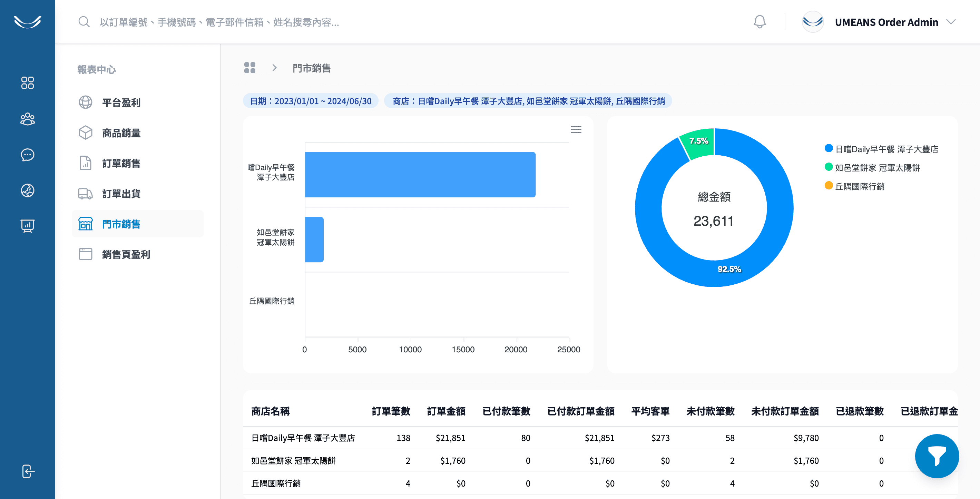980x499 pixels.
Task: Open the members group sidebar icon
Action: coord(27,119)
